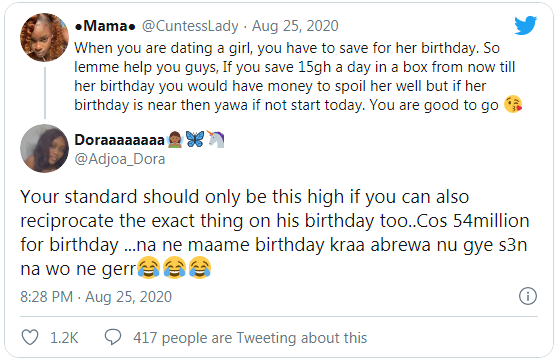Open Mama's profile picture
The width and height of the screenshot is (560, 363).
pos(44,38)
